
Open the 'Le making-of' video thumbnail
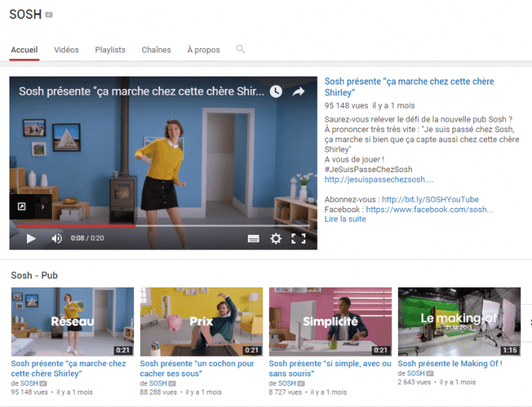[x=459, y=322]
